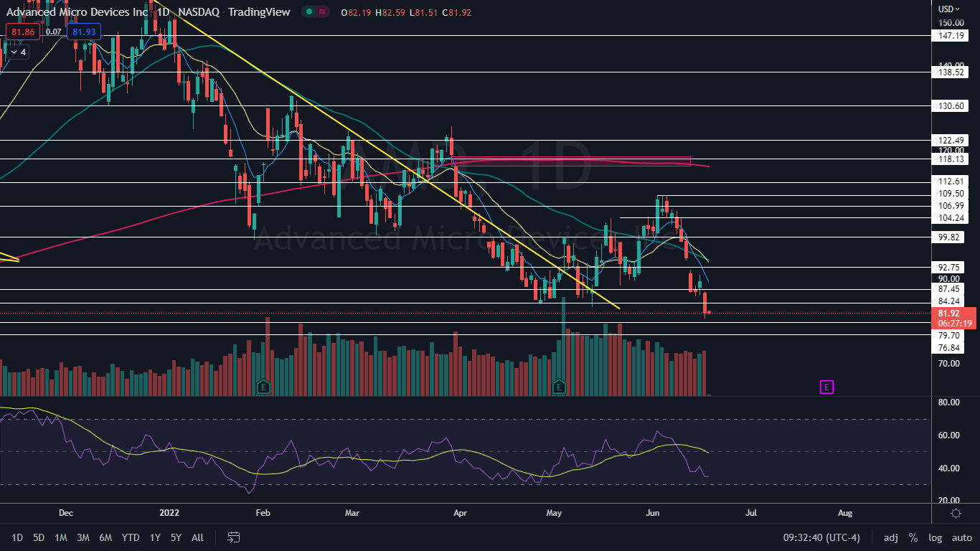Select the red shaded resistance rectangle drawing

tap(572, 161)
